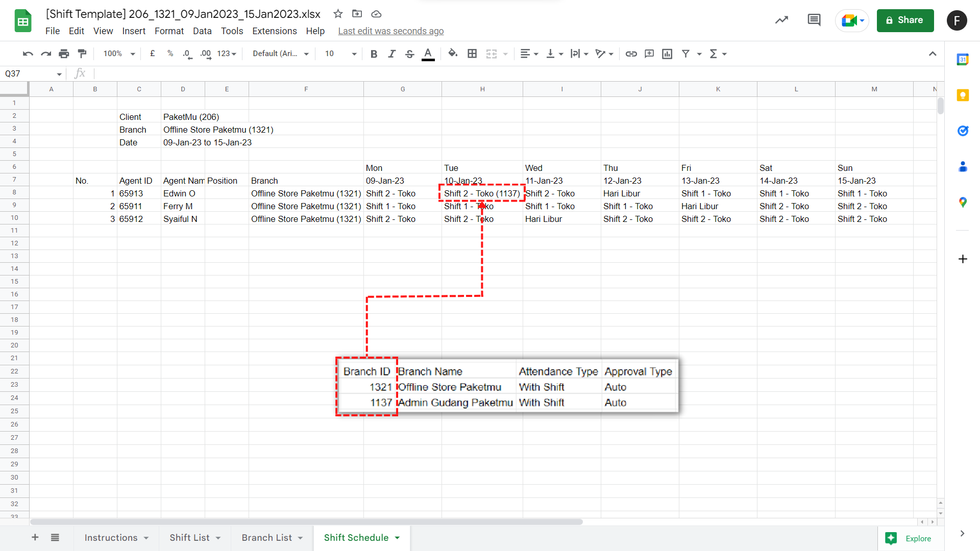Open horizontal align dropdown
The width and height of the screenshot is (980, 551).
[x=529, y=54]
